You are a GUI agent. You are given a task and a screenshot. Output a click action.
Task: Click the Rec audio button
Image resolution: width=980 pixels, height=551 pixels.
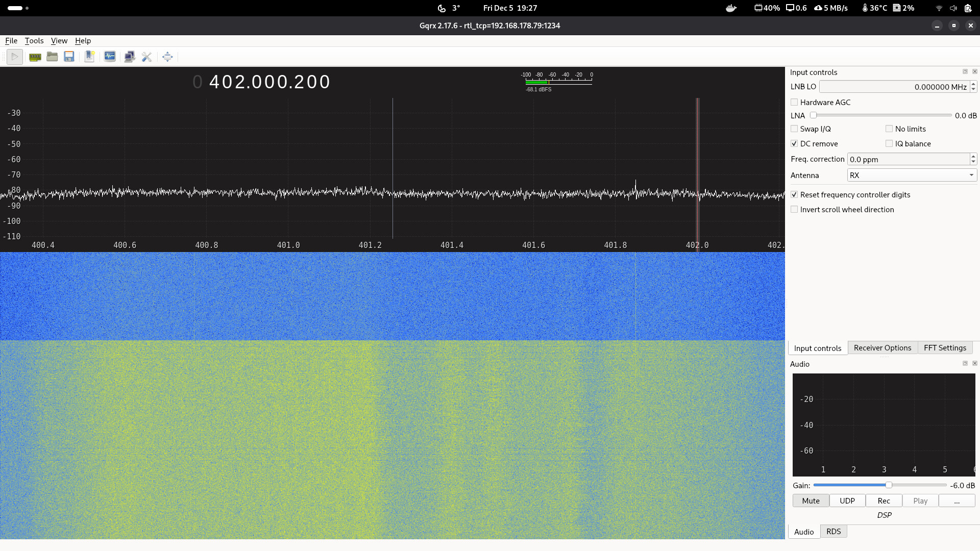(x=884, y=501)
